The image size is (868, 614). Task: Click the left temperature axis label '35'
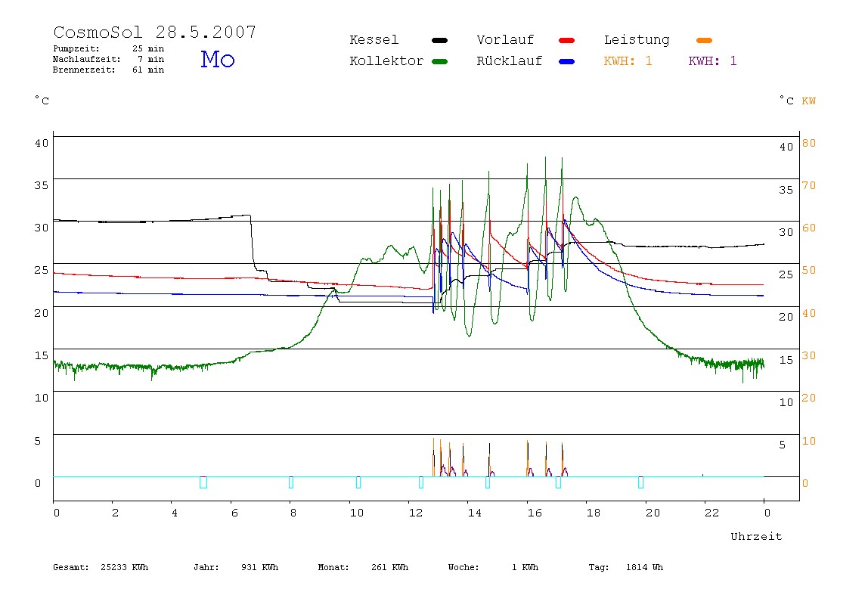42,185
